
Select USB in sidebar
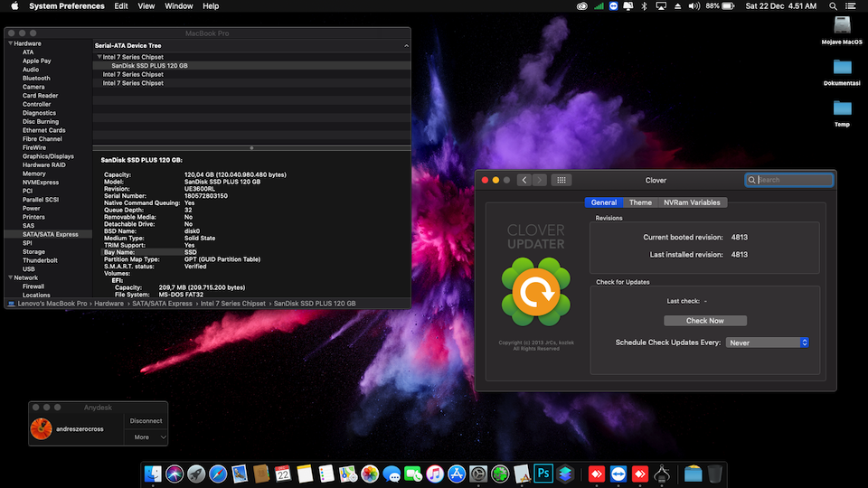click(x=29, y=269)
